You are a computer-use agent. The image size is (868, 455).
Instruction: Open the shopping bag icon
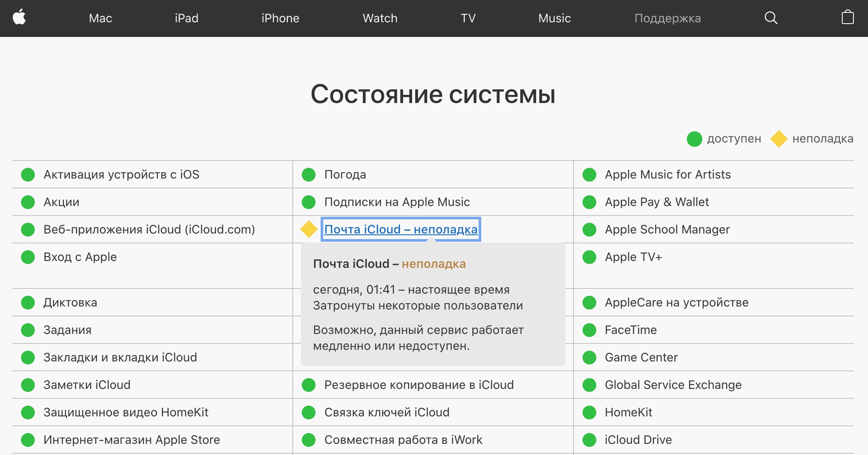(847, 18)
